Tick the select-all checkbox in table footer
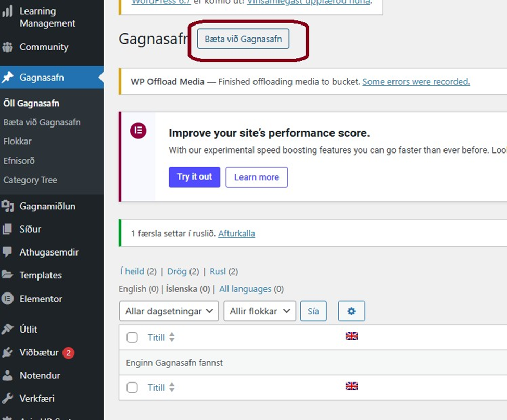 pos(132,387)
